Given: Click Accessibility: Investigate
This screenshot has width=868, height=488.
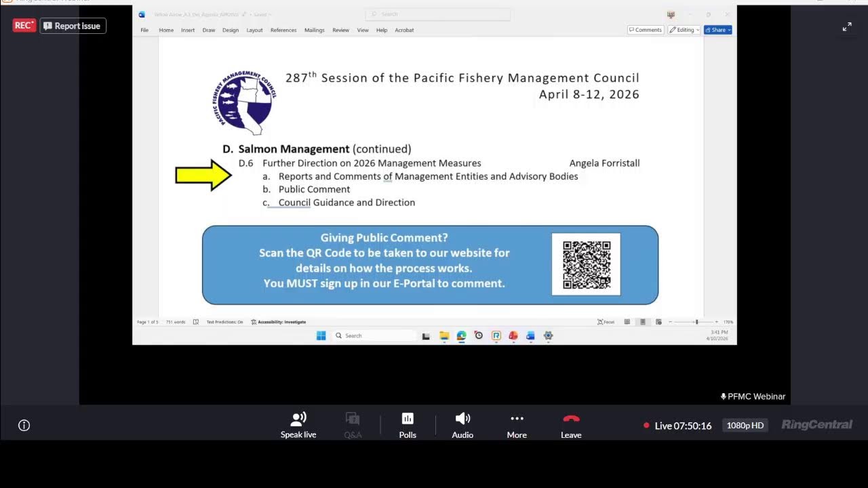Looking at the screenshot, I should (278, 322).
